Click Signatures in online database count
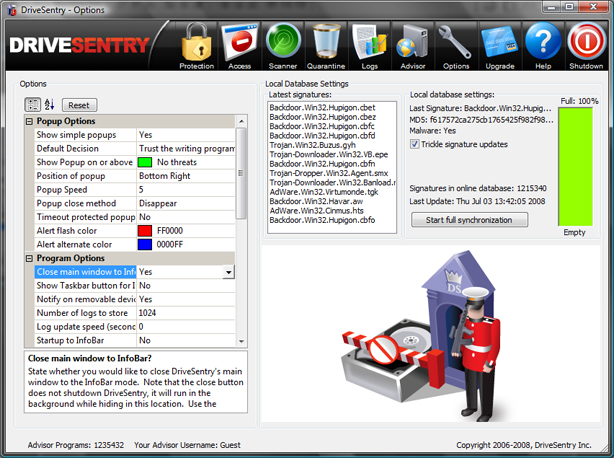Viewport: 614px width, 458px height. click(478, 188)
